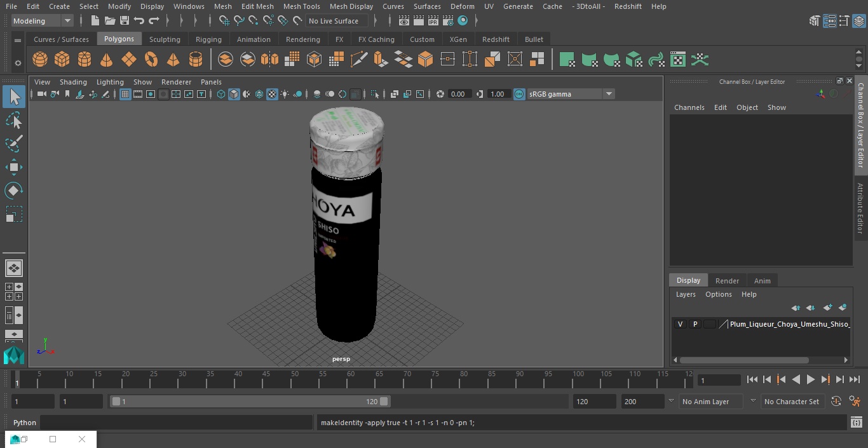Step back one frame
The image size is (868, 448).
point(767,379)
